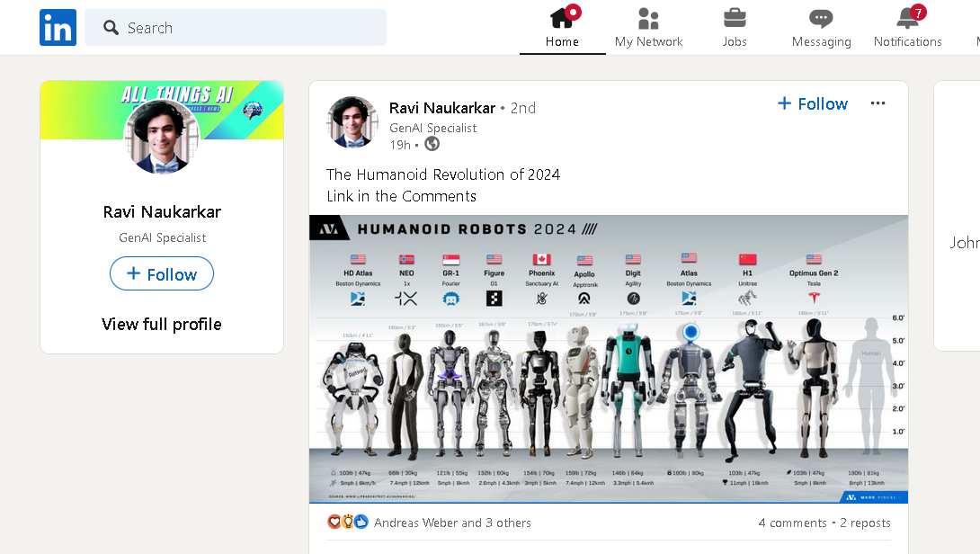Click GenAI Specialist text in sidebar card
Viewport: 980px width, 554px height.
(x=162, y=237)
